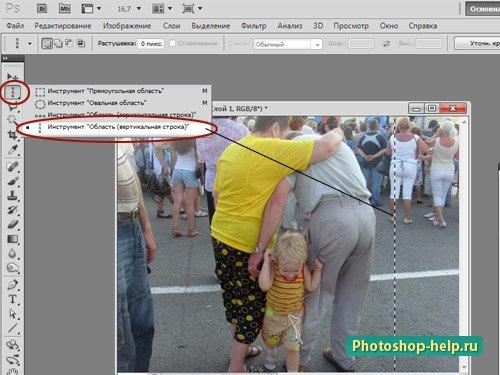The height and width of the screenshot is (375, 500).
Task: Enable Add to selection mode
Action: [58, 43]
